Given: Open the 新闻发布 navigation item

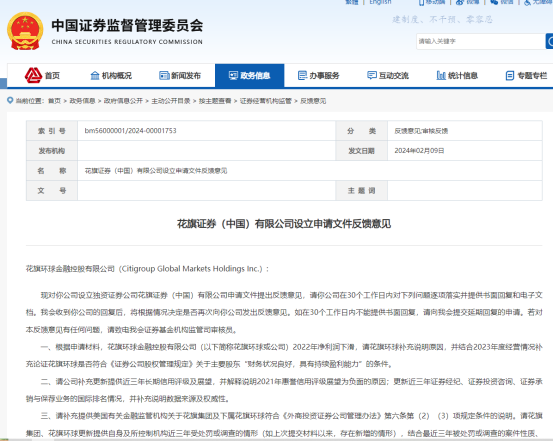Looking at the screenshot, I should (x=180, y=75).
